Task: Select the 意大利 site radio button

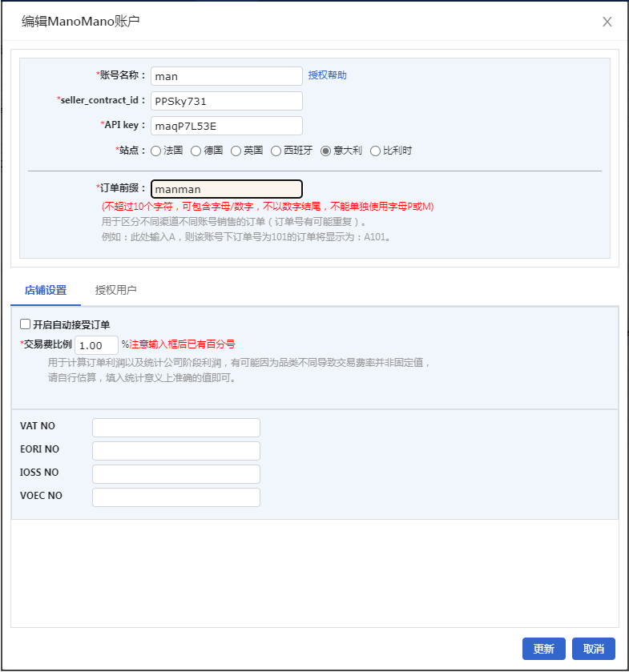Action: click(326, 151)
